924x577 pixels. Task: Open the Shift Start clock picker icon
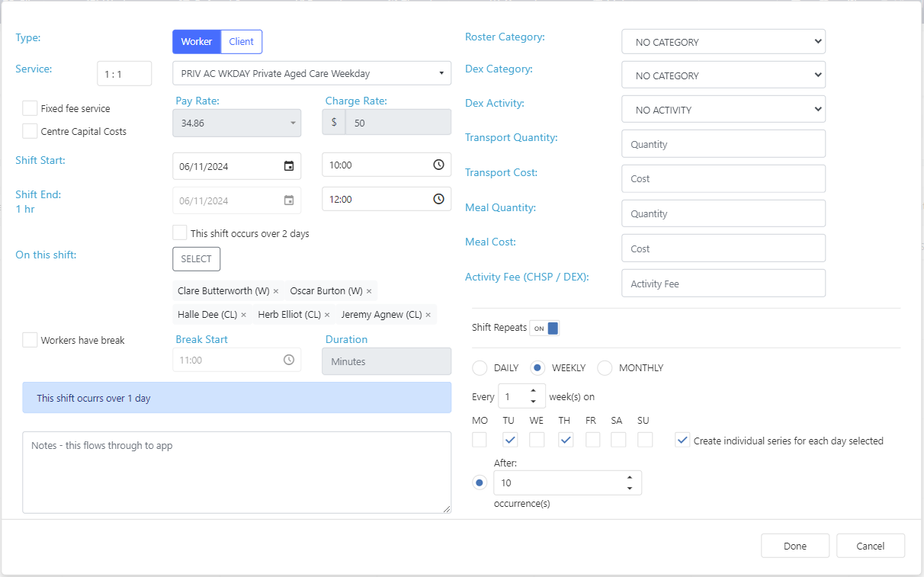point(438,165)
